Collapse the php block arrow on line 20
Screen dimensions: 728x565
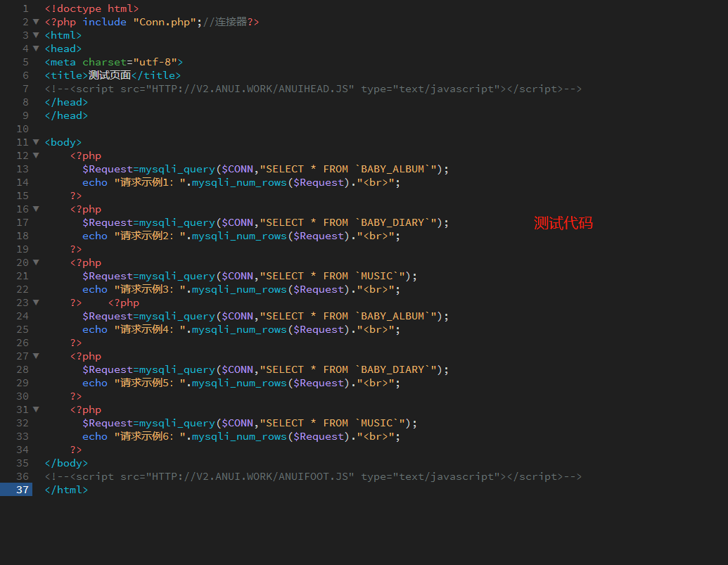click(x=36, y=262)
